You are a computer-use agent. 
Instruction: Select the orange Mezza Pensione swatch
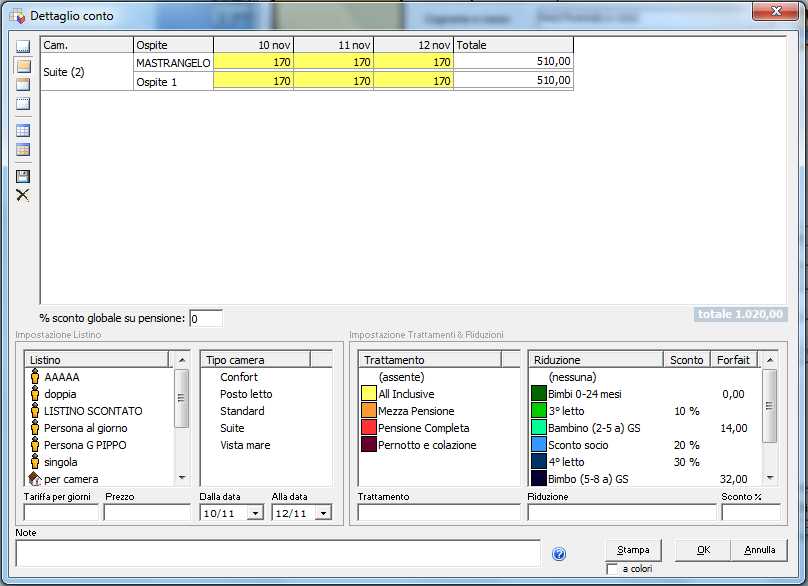point(368,411)
